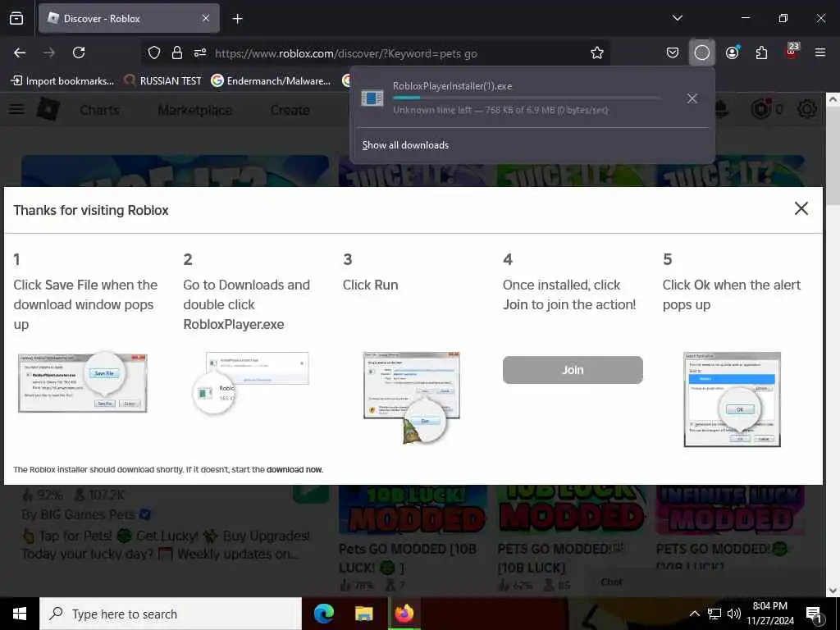
Task: Bookmark this page with the star icon
Action: click(597, 52)
